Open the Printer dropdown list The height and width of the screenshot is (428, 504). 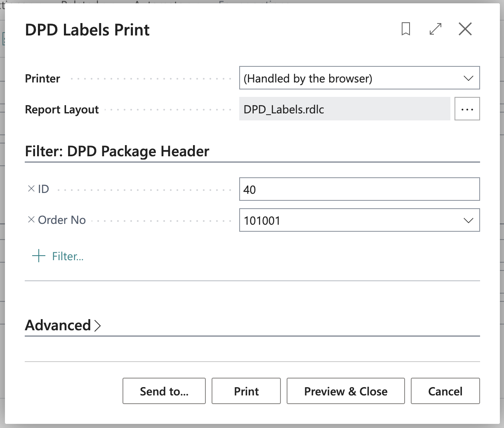point(468,78)
